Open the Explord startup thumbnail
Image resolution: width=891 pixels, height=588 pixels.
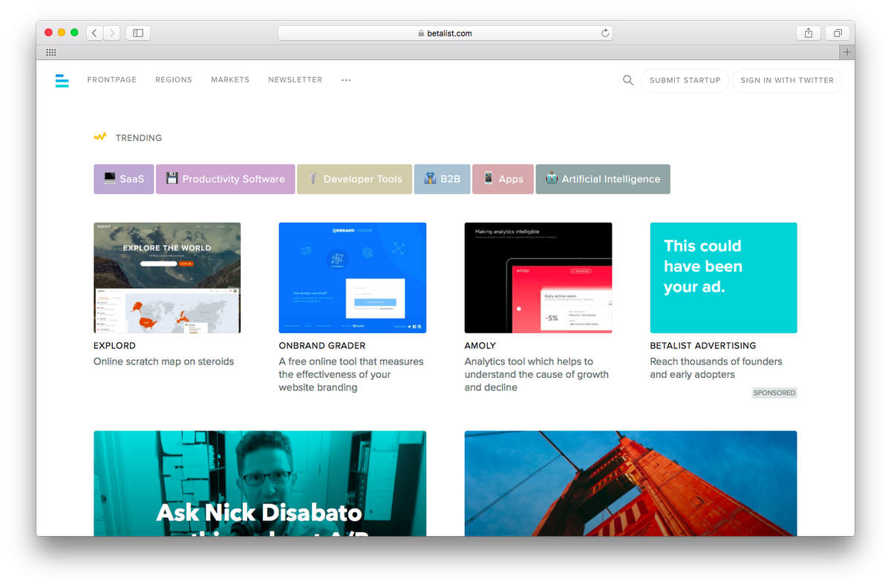(x=167, y=278)
